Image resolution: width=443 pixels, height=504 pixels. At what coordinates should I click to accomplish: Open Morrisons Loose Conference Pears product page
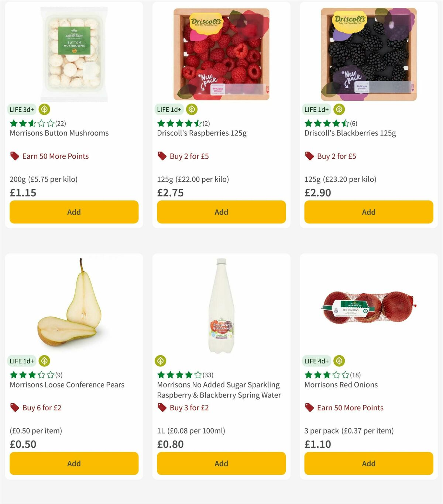point(67,384)
